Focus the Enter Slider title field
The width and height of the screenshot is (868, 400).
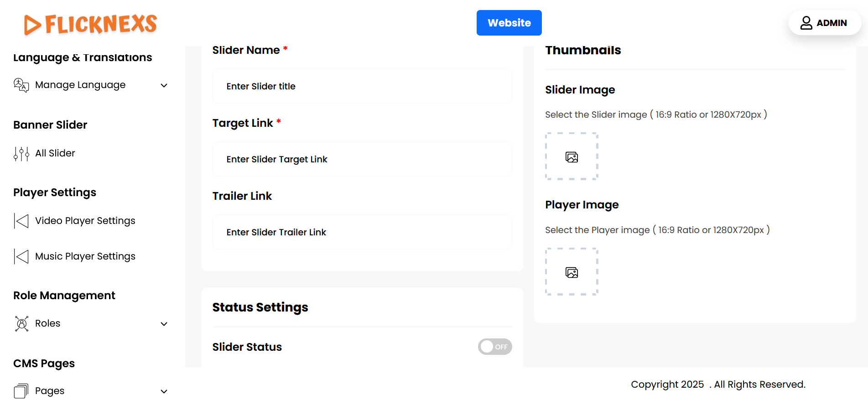pos(362,86)
